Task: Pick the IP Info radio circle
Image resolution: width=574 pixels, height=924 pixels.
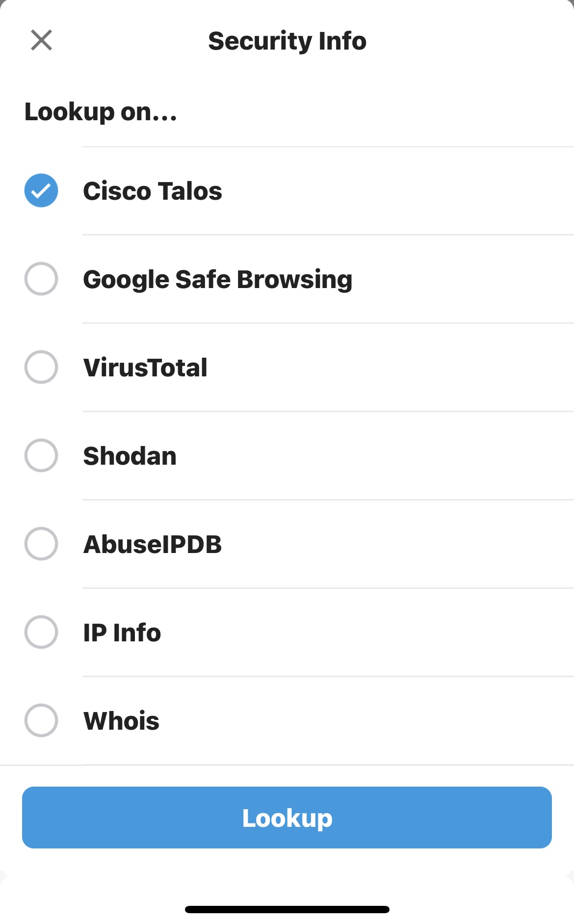Action: (x=41, y=632)
